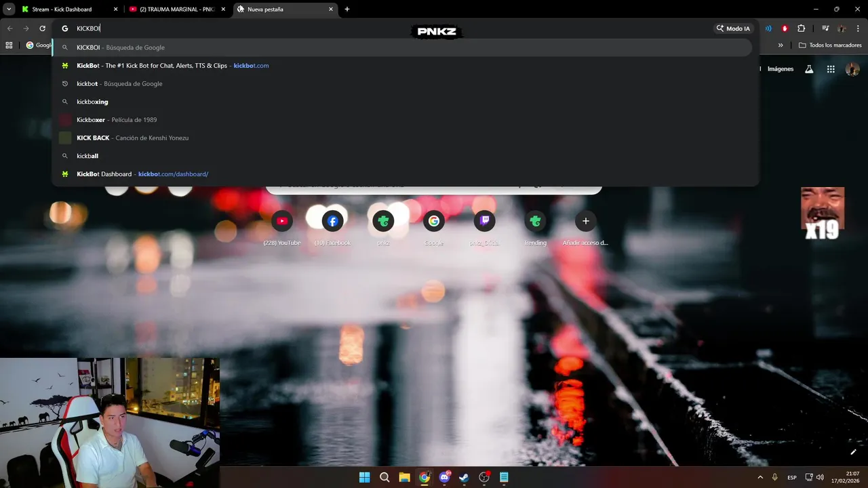This screenshot has width=868, height=488.
Task: Click Añadir acceso directo plus tile
Action: 585,227
